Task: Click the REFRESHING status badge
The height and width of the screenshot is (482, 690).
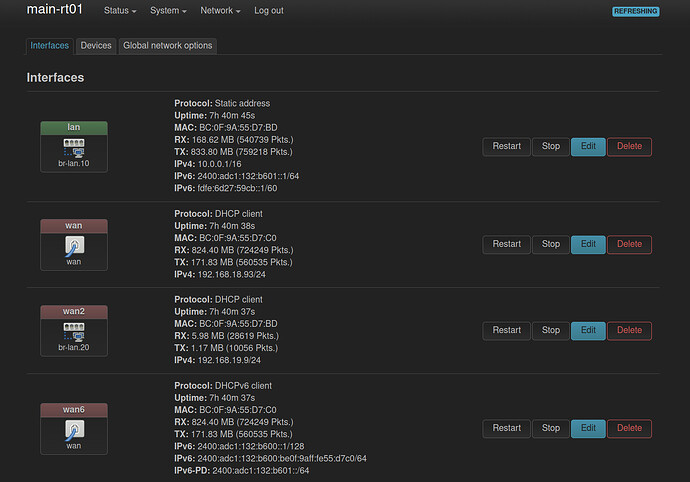Action: pos(636,12)
